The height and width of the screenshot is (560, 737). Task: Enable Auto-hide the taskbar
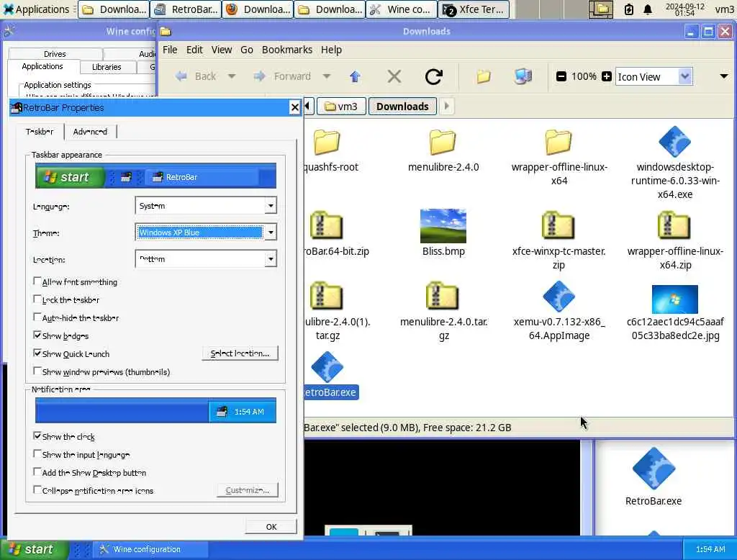(x=37, y=317)
